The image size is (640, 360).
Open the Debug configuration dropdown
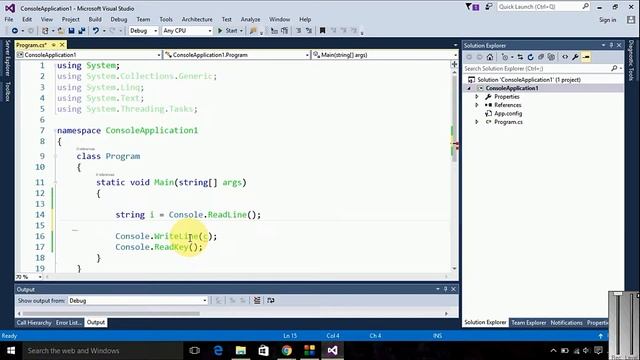[x=143, y=31]
